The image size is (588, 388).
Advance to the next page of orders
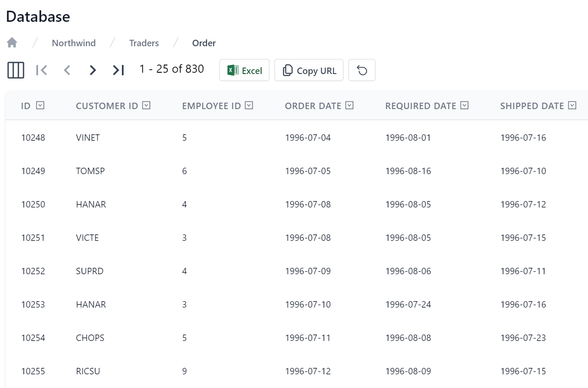click(x=93, y=70)
